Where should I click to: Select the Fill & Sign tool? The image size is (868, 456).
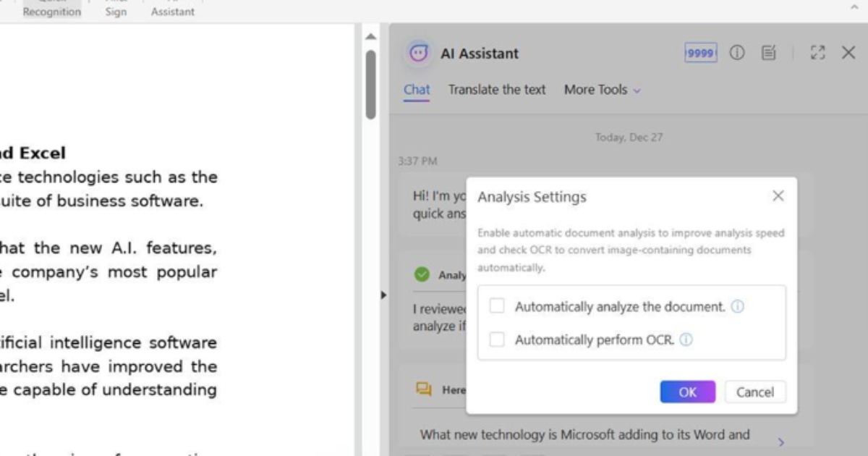coord(116,9)
